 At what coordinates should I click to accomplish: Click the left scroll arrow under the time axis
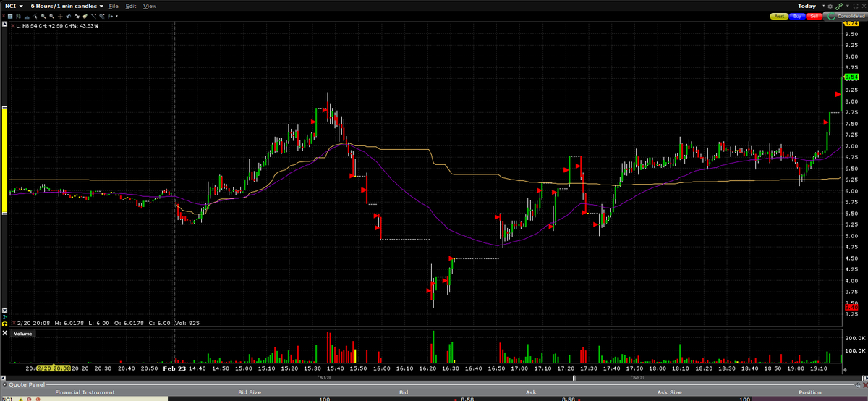tap(3, 378)
